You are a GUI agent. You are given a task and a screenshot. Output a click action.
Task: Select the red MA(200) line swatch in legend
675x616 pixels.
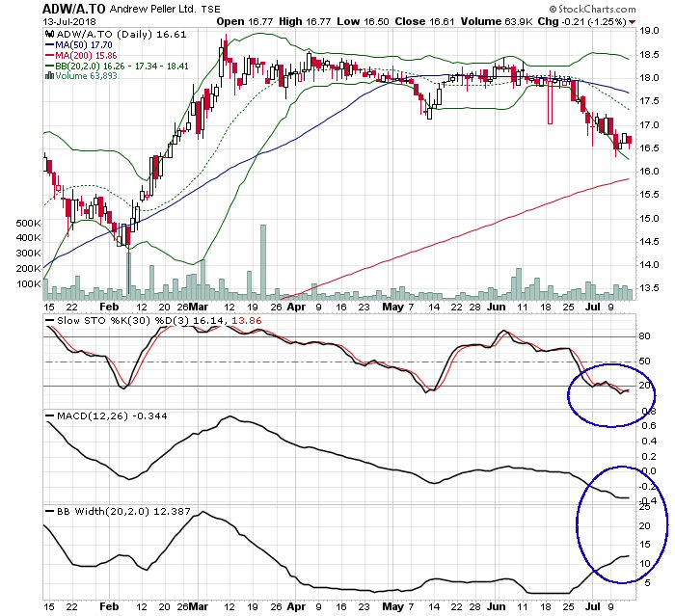tap(50, 56)
